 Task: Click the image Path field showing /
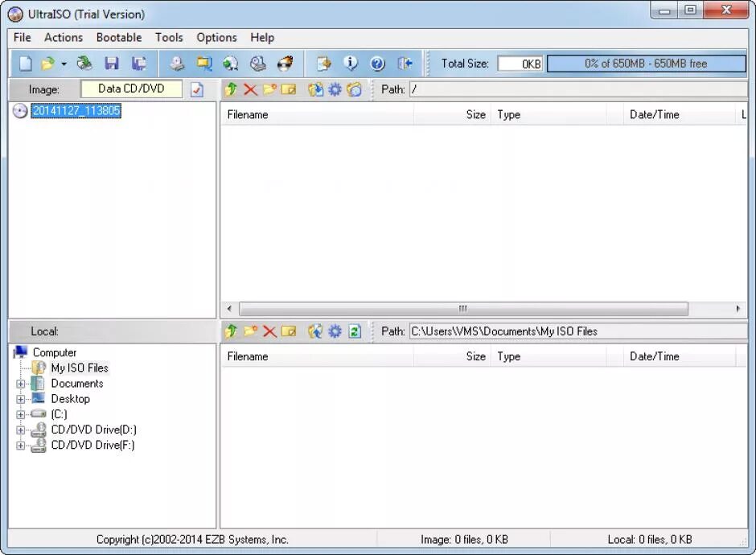coord(577,90)
